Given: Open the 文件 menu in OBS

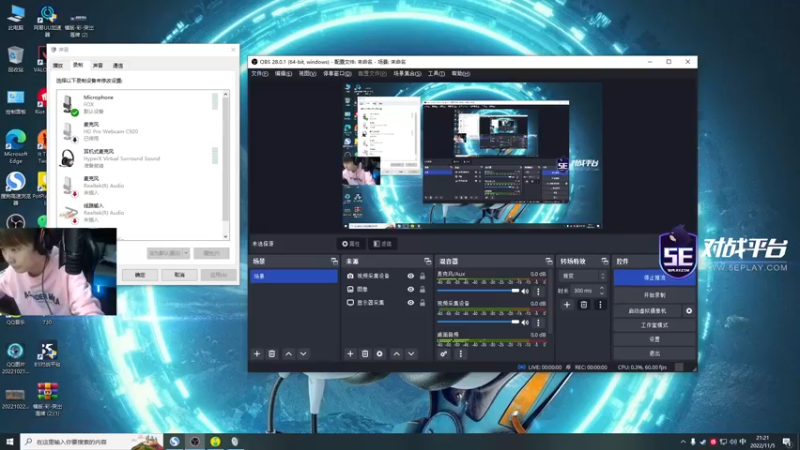Looking at the screenshot, I should point(259,74).
